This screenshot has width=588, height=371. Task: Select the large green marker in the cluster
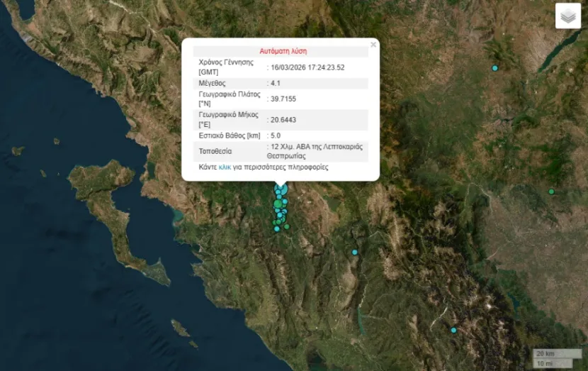(278, 204)
